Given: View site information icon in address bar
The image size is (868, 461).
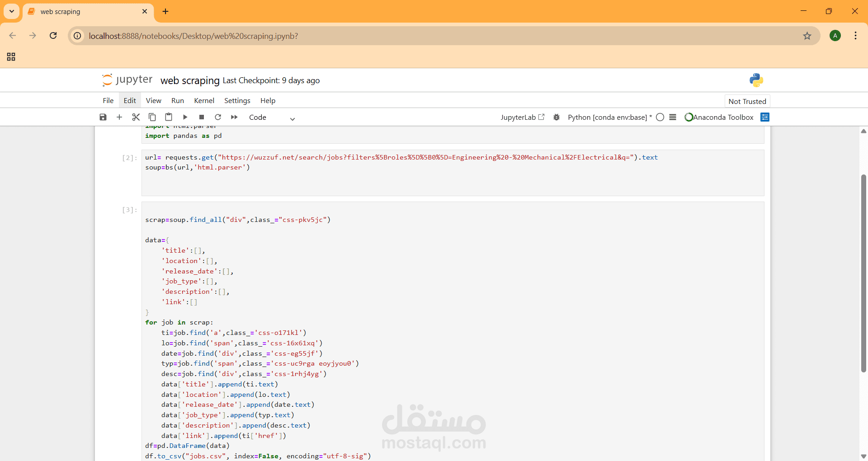Looking at the screenshot, I should pos(78,36).
